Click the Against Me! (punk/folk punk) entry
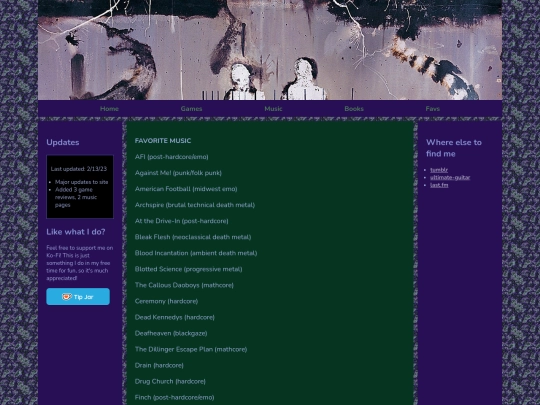The height and width of the screenshot is (405, 540). click(178, 173)
